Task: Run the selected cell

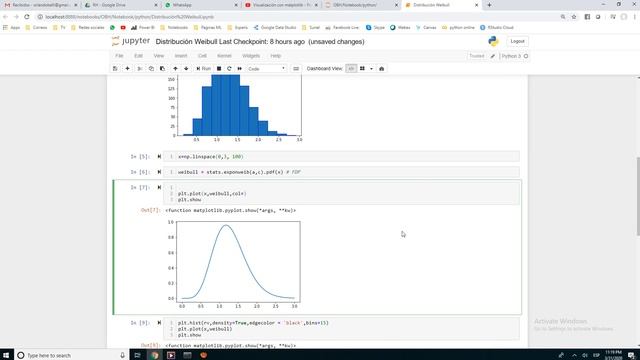Action: click(x=203, y=69)
